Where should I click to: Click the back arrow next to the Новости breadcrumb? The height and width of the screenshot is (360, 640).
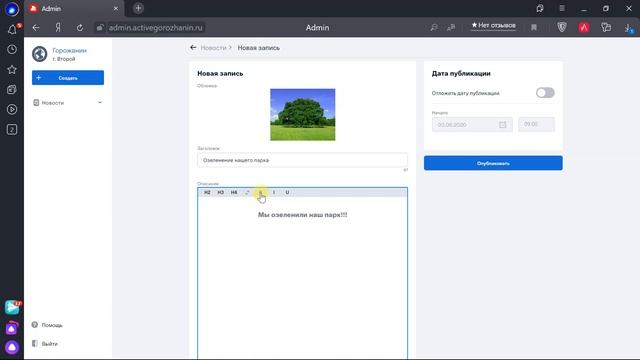tap(193, 47)
